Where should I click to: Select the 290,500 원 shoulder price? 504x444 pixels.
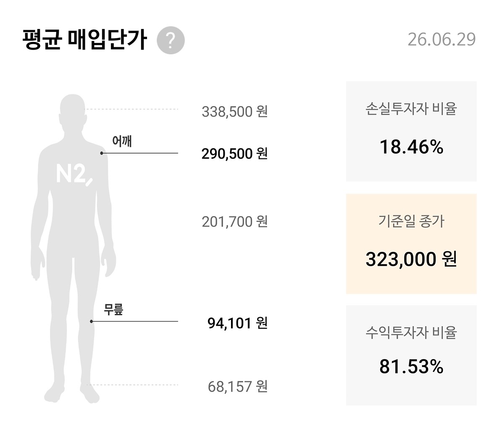click(x=235, y=153)
